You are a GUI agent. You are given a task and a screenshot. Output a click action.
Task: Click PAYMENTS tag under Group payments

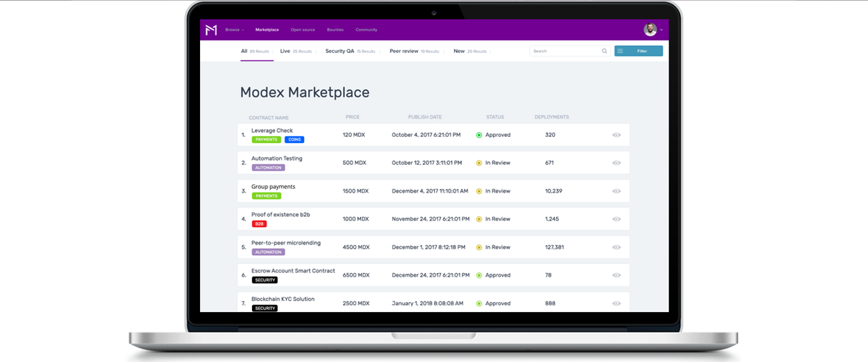[266, 196]
